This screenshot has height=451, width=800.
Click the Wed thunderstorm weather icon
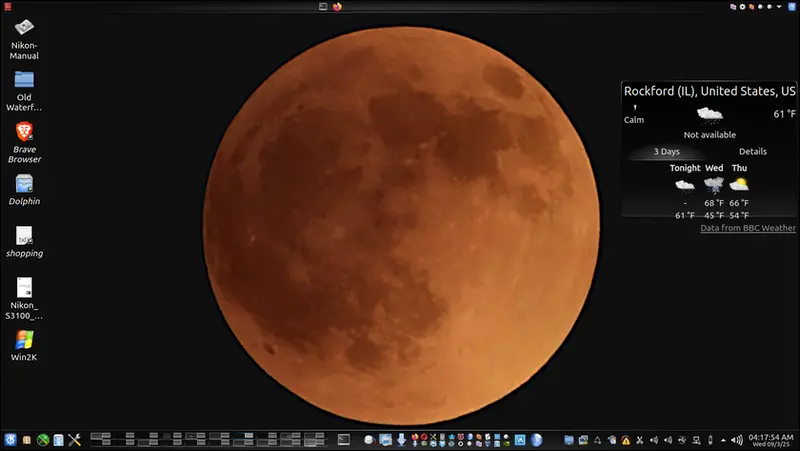click(x=714, y=185)
